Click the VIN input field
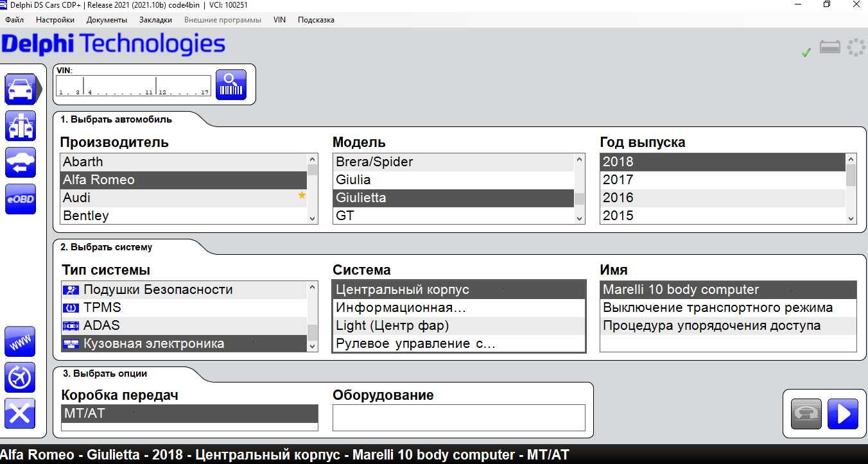 (134, 86)
